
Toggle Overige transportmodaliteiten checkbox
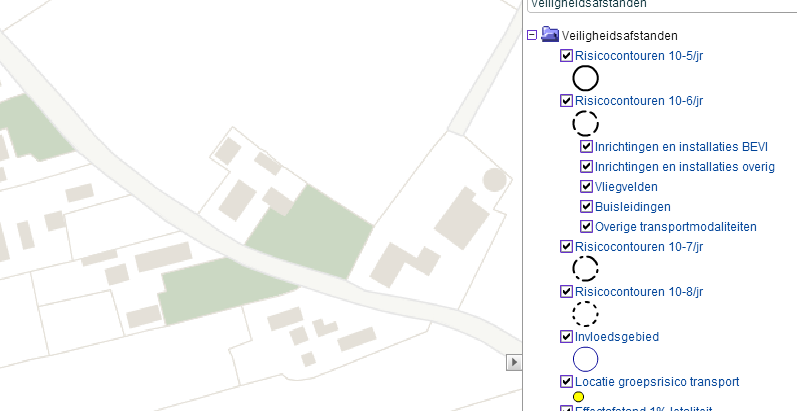tap(586, 226)
